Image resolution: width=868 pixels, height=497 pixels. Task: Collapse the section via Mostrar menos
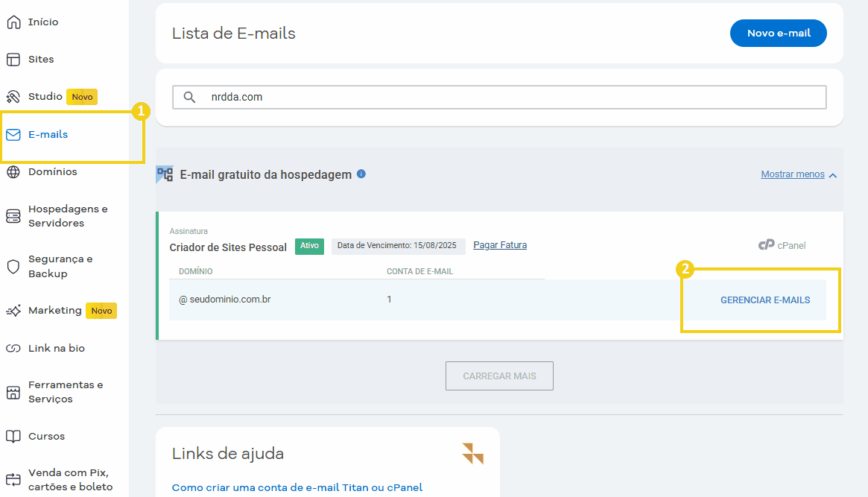792,174
